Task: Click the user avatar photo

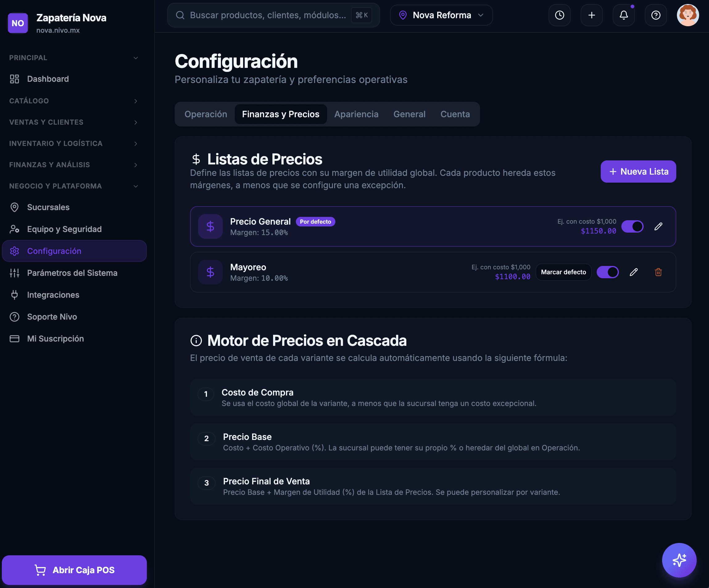Action: (688, 15)
